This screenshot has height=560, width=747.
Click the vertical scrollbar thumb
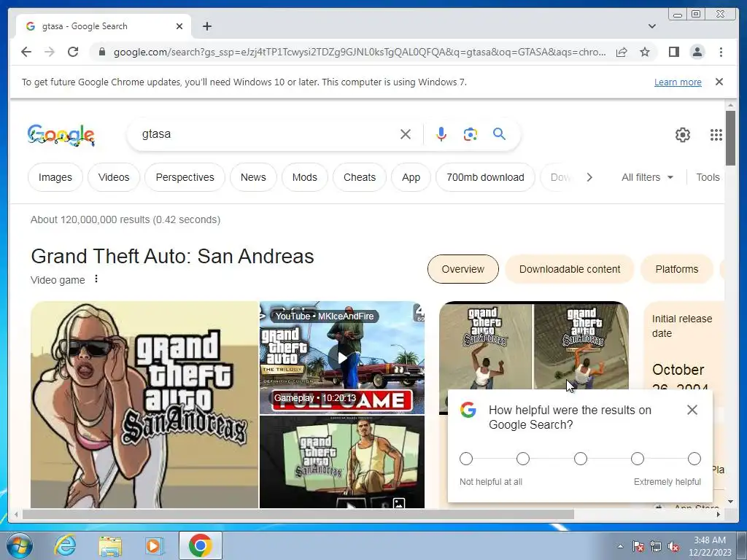pyautogui.click(x=730, y=138)
